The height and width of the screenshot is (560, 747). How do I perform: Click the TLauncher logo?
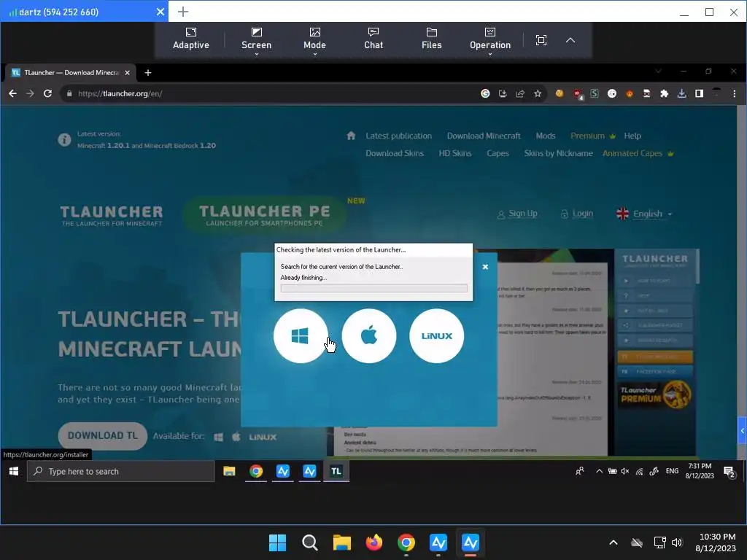click(112, 215)
